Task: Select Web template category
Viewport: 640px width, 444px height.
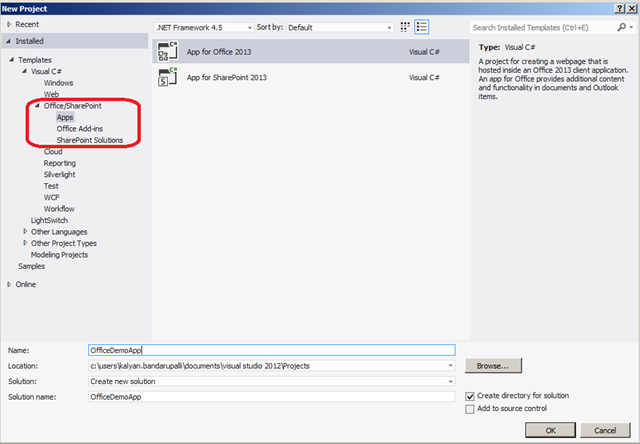Action: point(51,94)
